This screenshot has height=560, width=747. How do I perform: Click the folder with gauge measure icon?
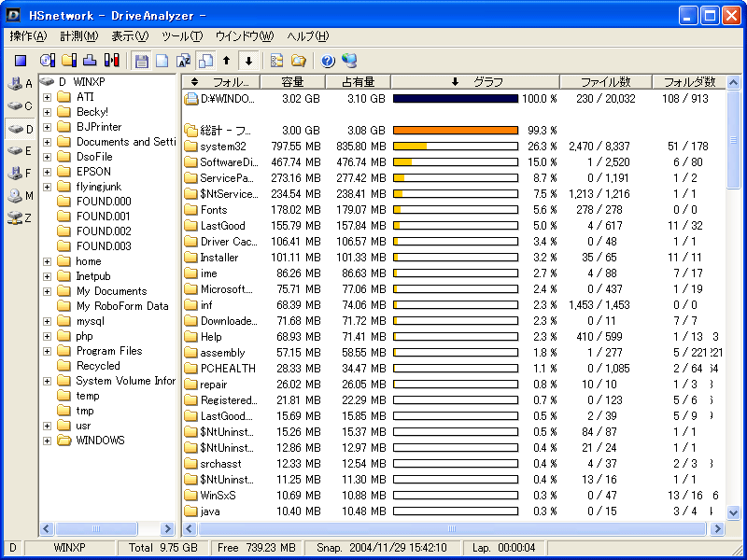point(69,60)
